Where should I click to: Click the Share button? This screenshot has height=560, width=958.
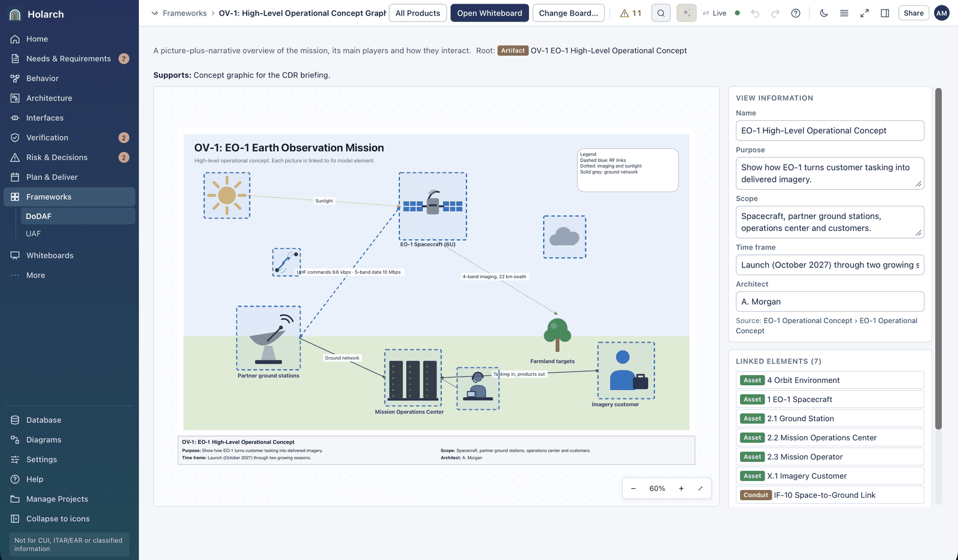[914, 13]
